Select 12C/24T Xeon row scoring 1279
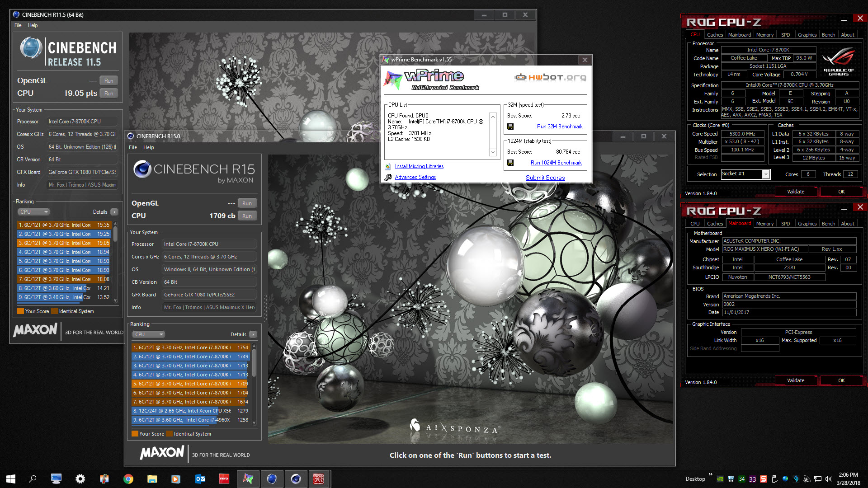 190,411
